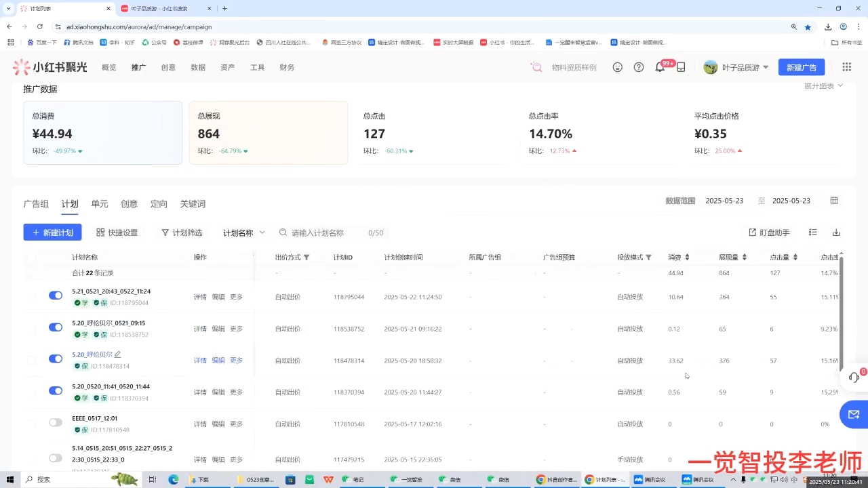Screen dimensions: 868x488
Task: Click the smiley feedback icon
Action: pyautogui.click(x=618, y=67)
